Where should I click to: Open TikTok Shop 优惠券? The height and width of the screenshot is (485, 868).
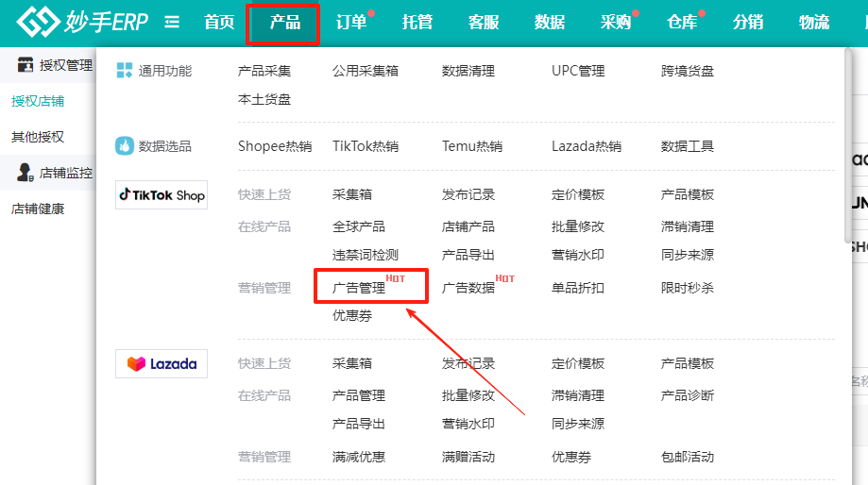pyautogui.click(x=352, y=316)
